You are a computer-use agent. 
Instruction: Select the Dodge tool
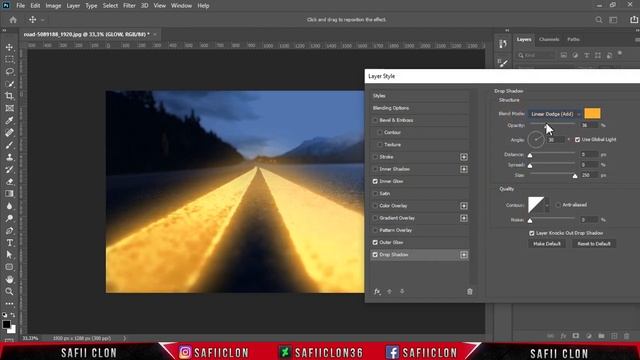pyautogui.click(x=9, y=218)
